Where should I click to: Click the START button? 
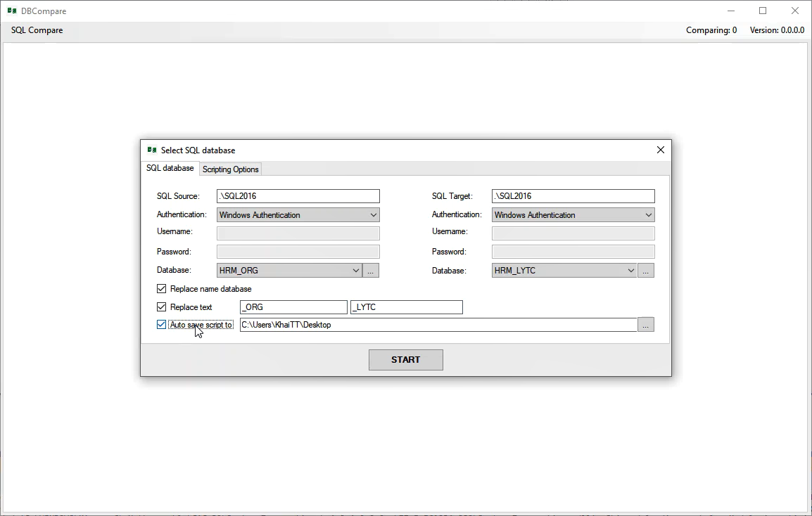(x=406, y=360)
